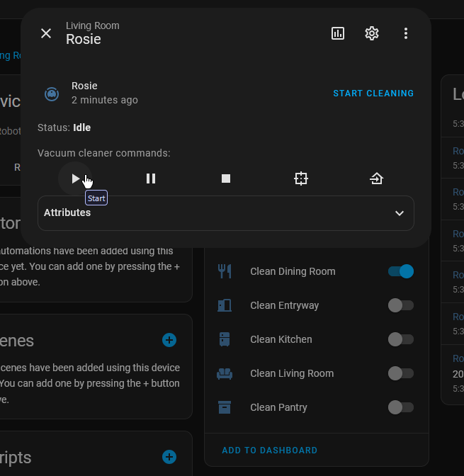Send Rosie back to dock icon
This screenshot has width=464, height=476.
pos(376,178)
